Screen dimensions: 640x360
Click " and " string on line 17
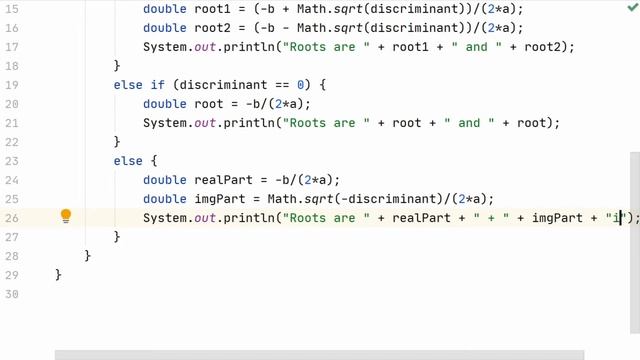click(476, 47)
